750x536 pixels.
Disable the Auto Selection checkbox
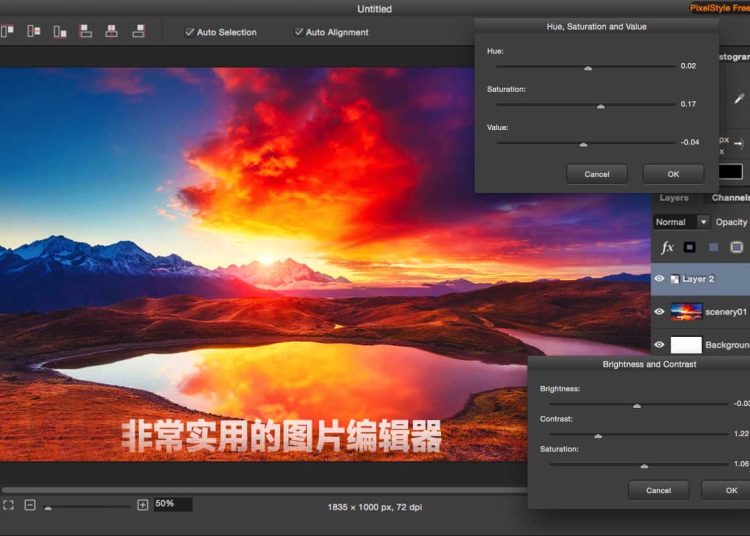pos(190,32)
